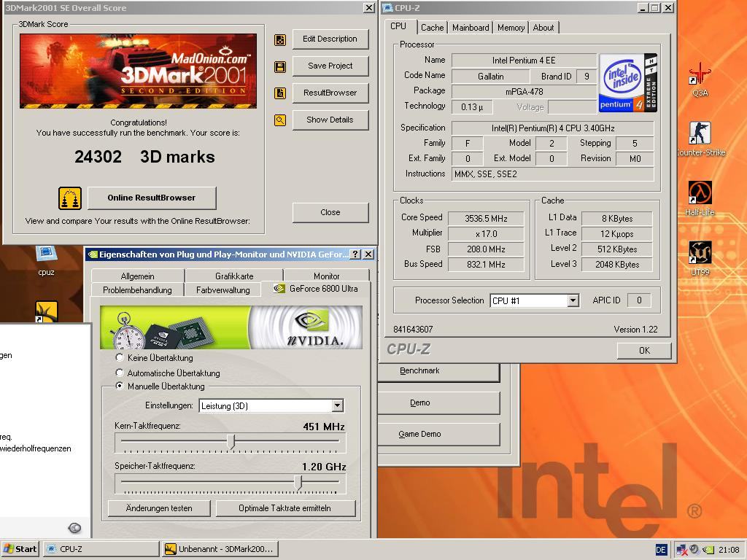The width and height of the screenshot is (747, 560).
Task: Click the Edit Description icon
Action: tap(280, 40)
